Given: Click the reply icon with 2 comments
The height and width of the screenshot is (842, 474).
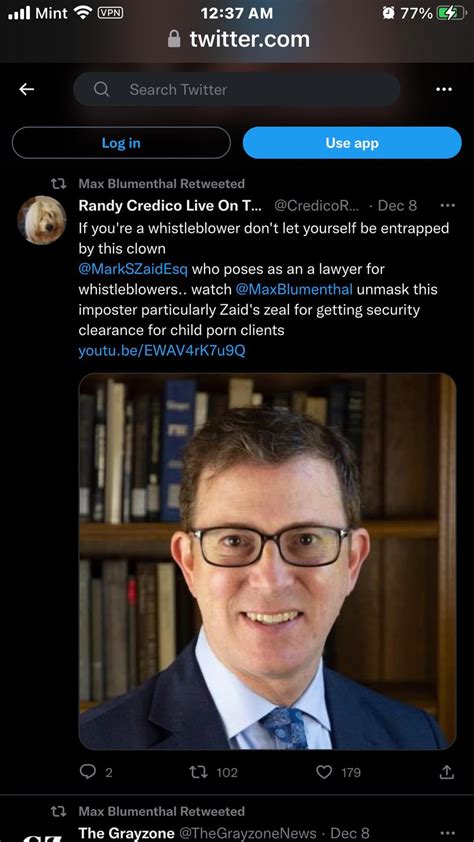Looking at the screenshot, I should 87,772.
